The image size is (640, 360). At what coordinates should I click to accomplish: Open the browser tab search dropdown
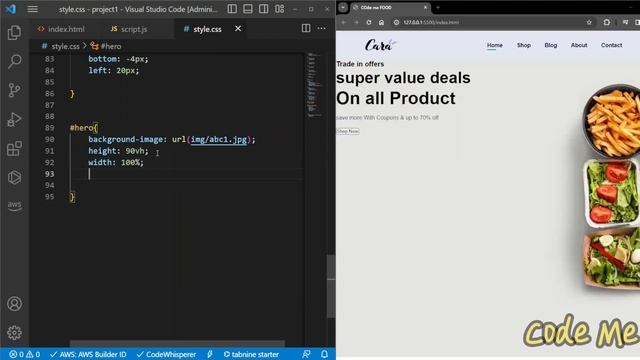(343, 7)
